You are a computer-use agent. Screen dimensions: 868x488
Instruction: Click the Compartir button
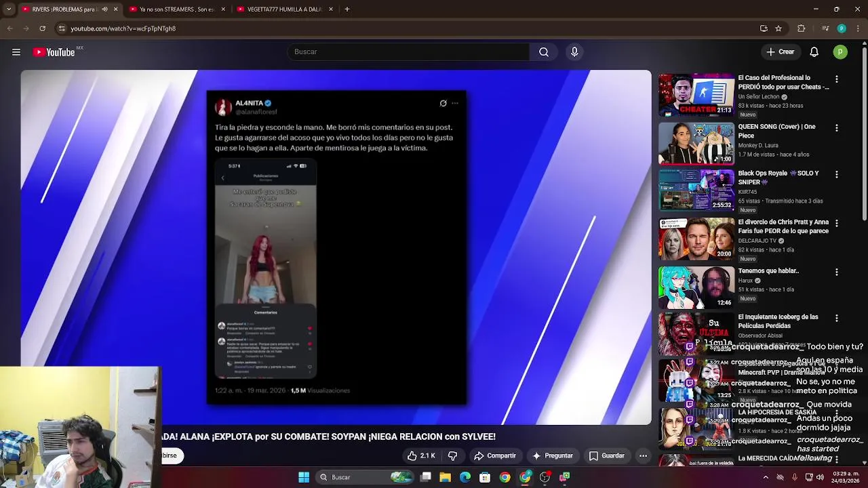(494, 456)
